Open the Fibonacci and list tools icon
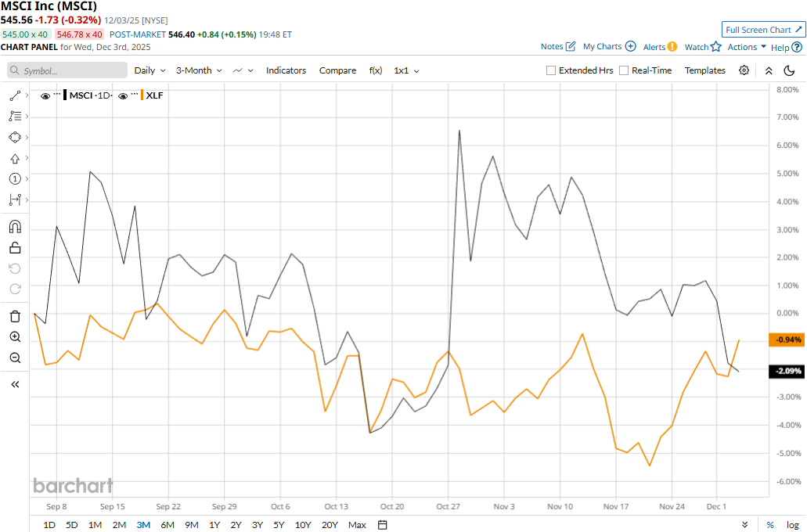The width and height of the screenshot is (807, 532). (x=15, y=117)
